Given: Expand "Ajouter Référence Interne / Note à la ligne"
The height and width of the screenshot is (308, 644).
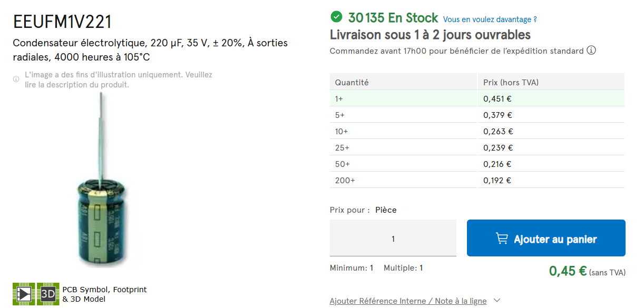Looking at the screenshot, I should pyautogui.click(x=408, y=301).
